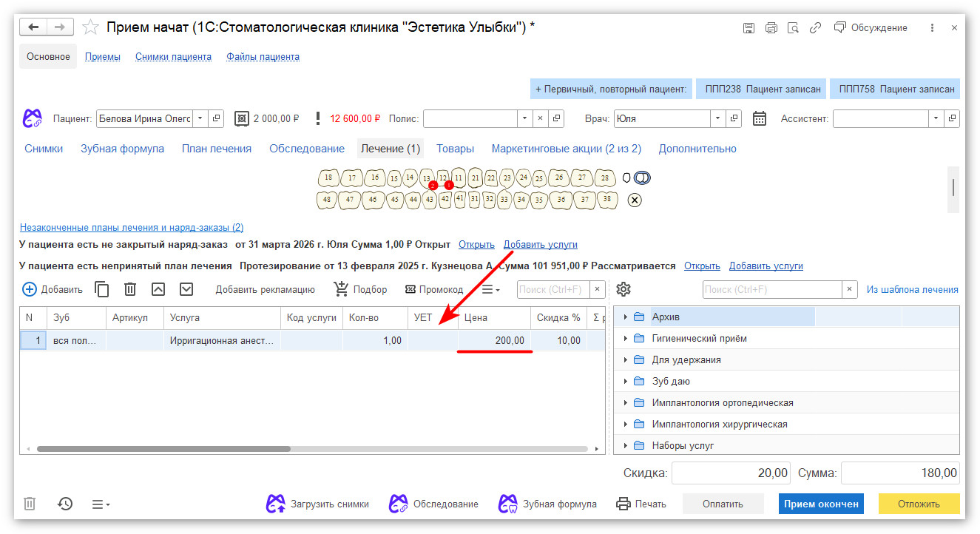The image size is (980, 534).
Task: Click the printer icon in title bar
Action: click(x=771, y=27)
